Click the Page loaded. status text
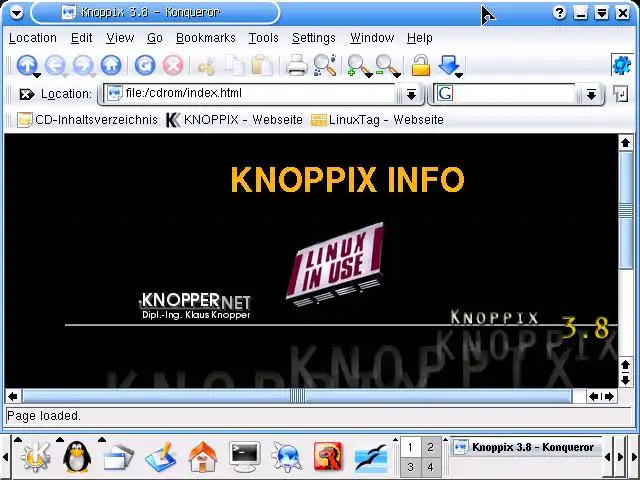 pyautogui.click(x=44, y=416)
